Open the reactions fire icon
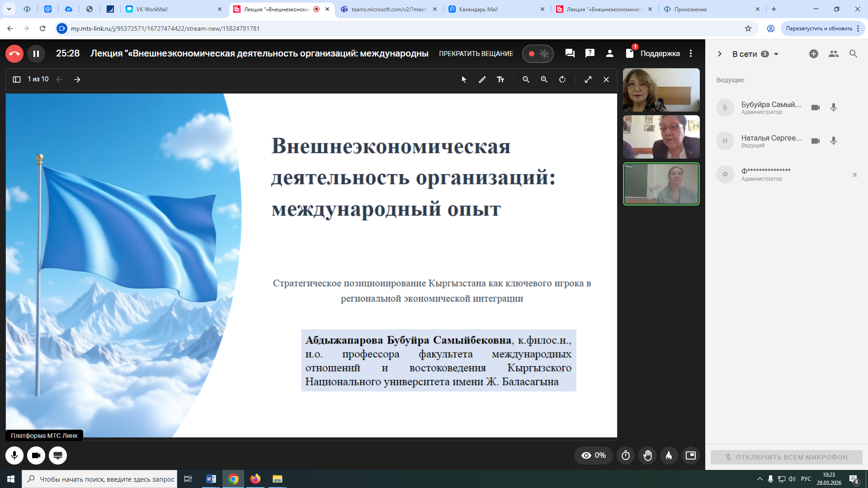This screenshot has height=488, width=868. tap(669, 455)
